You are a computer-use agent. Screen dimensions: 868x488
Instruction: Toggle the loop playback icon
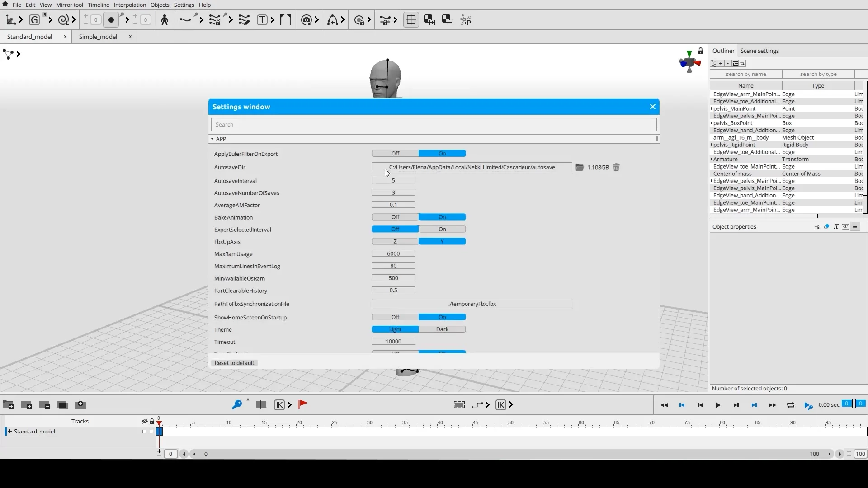pyautogui.click(x=790, y=405)
